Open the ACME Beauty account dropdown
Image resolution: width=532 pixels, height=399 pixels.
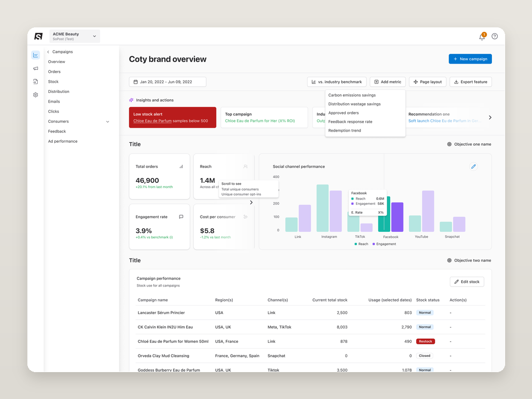(75, 36)
